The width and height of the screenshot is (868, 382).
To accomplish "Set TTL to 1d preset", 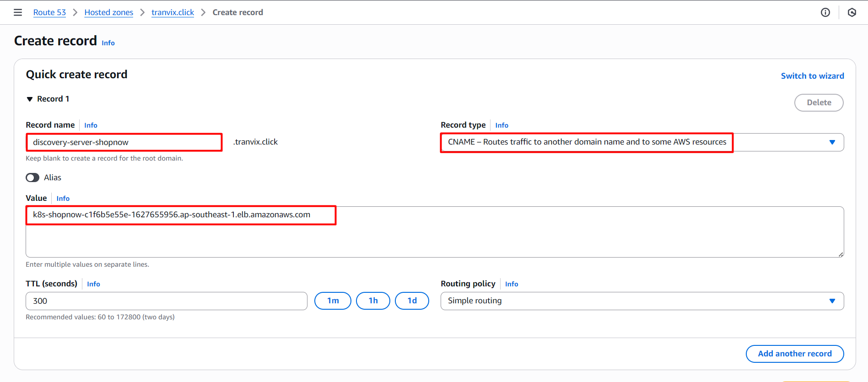I will 412,301.
